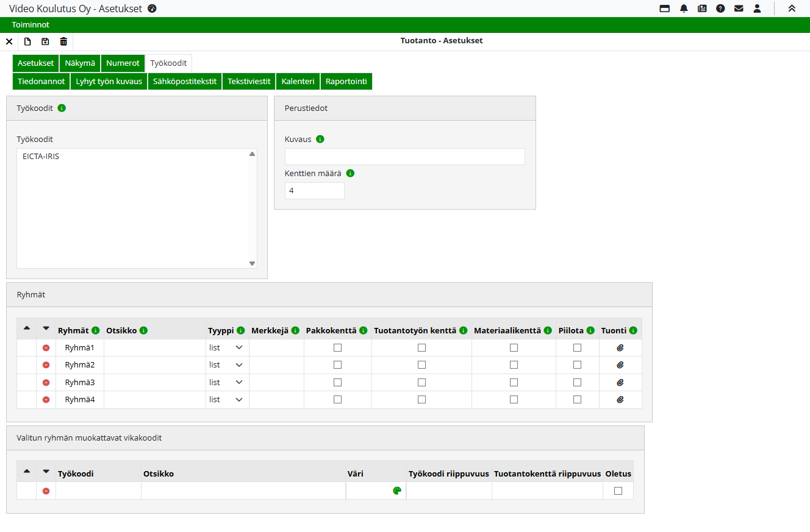Screen dimensions: 810x532
Task: Open the notifications bell icon
Action: (684, 9)
